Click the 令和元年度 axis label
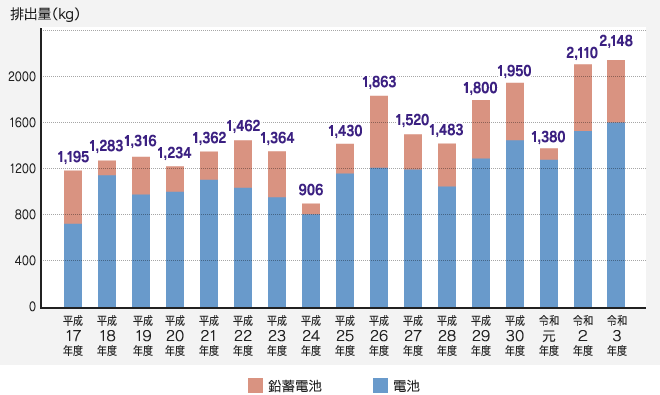 click(x=549, y=336)
